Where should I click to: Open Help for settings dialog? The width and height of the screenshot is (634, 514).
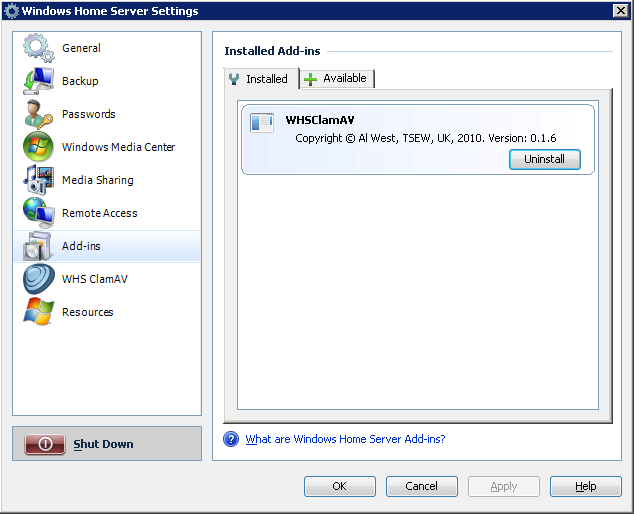[x=586, y=486]
